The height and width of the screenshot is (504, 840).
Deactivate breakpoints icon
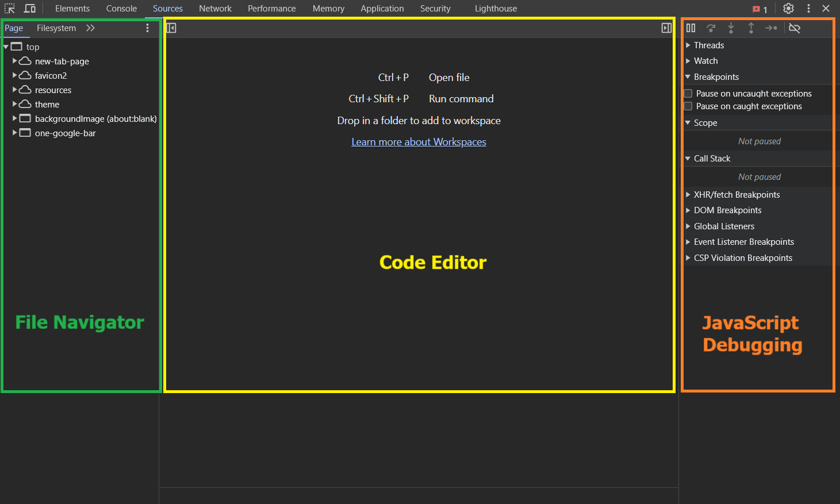click(x=795, y=28)
